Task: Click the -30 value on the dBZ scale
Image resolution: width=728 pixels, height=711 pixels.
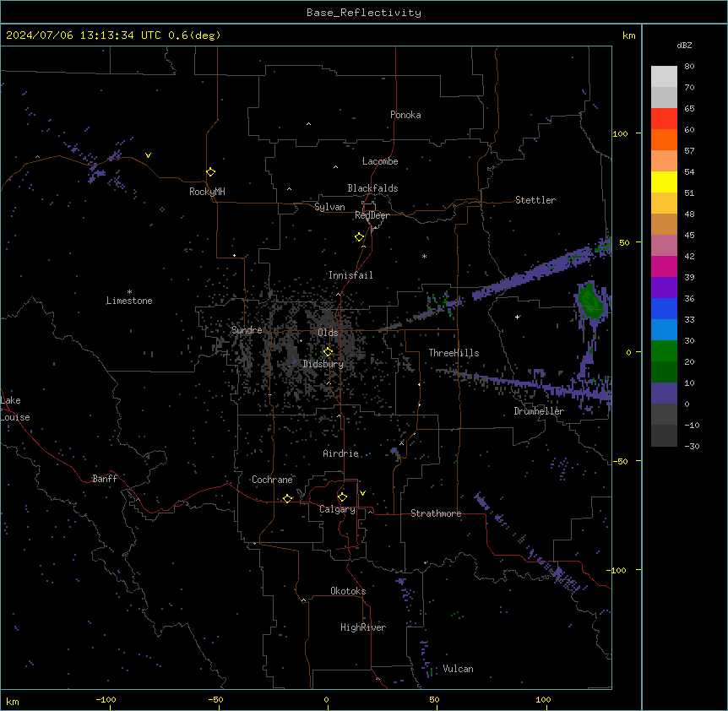Action: click(692, 446)
